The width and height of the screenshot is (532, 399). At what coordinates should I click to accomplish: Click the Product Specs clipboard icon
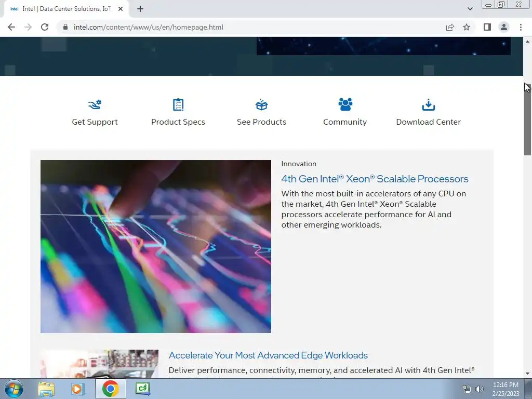click(178, 104)
